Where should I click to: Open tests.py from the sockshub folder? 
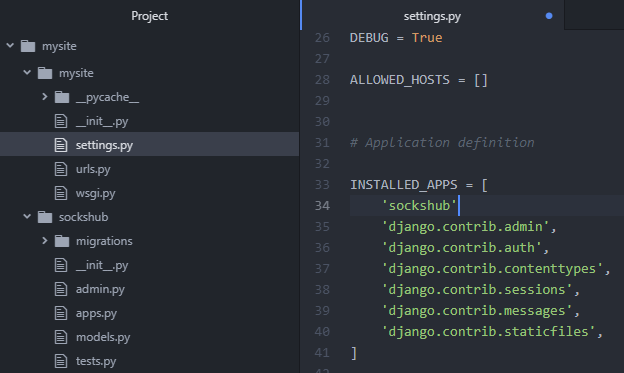click(96, 361)
